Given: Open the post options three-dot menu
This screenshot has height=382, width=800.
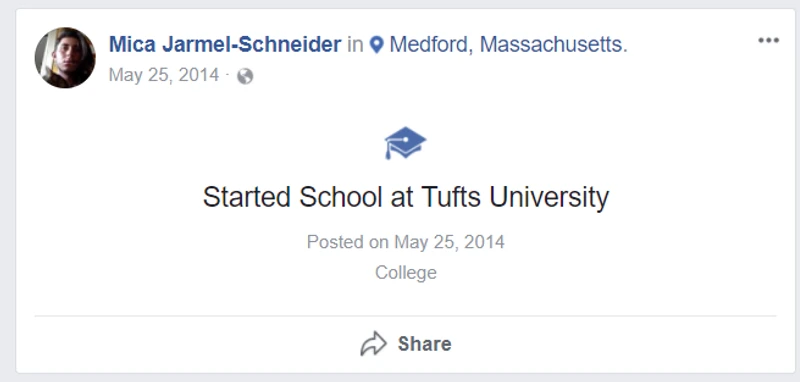Looking at the screenshot, I should [x=768, y=40].
